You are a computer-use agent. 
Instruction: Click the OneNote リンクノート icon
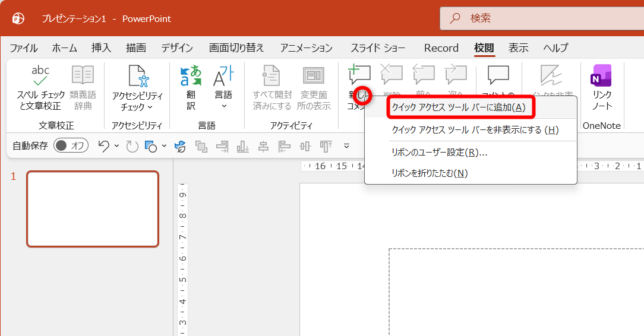pos(601,75)
